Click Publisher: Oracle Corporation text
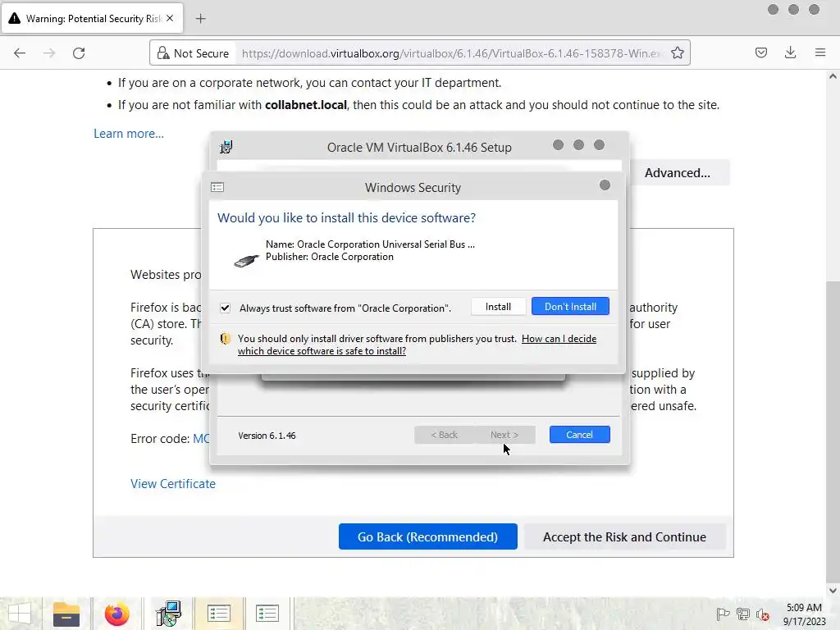 [x=330, y=257]
